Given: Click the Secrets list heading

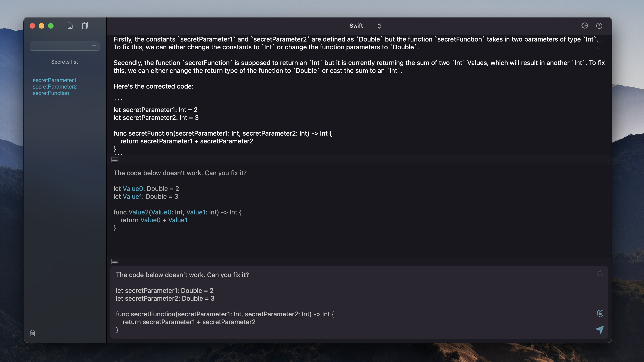Looking at the screenshot, I should point(64,62).
